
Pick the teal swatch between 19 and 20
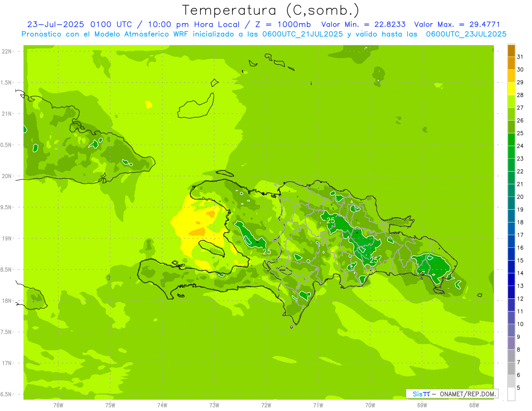[511, 204]
